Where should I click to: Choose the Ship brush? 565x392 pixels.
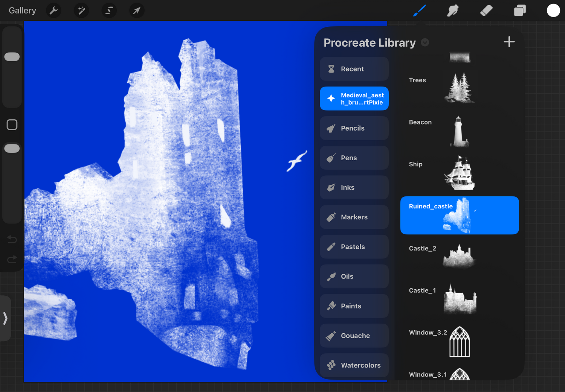tap(460, 173)
